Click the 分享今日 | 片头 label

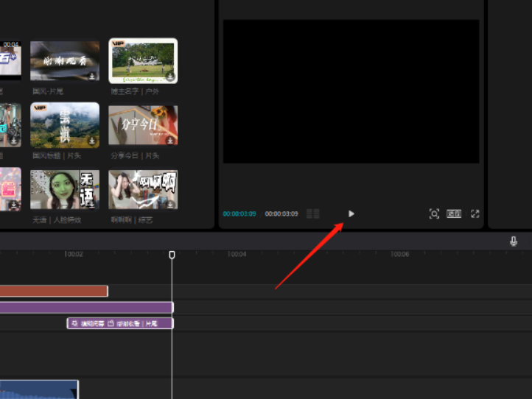135,156
